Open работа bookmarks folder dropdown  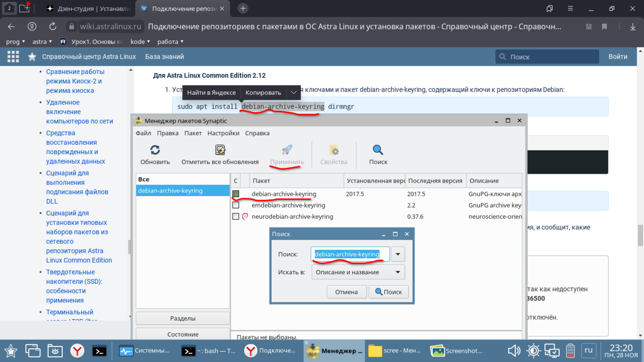(x=171, y=41)
